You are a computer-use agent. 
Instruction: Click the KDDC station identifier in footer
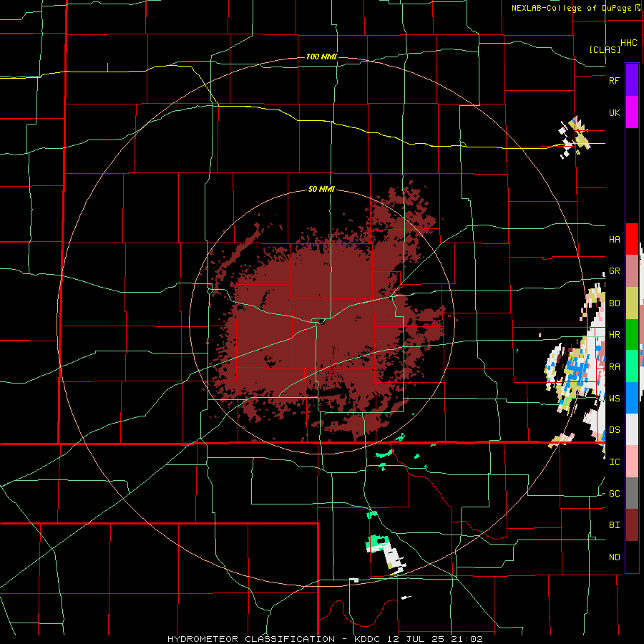366,639
